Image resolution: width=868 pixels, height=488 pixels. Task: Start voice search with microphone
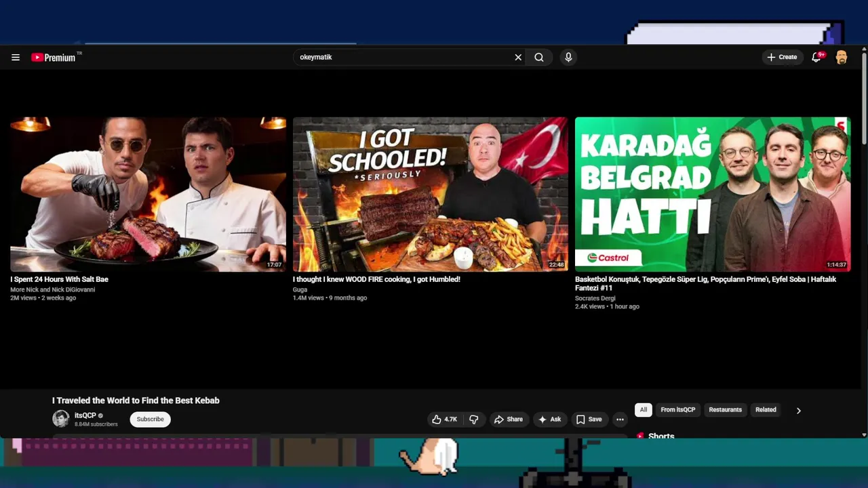[x=568, y=58]
